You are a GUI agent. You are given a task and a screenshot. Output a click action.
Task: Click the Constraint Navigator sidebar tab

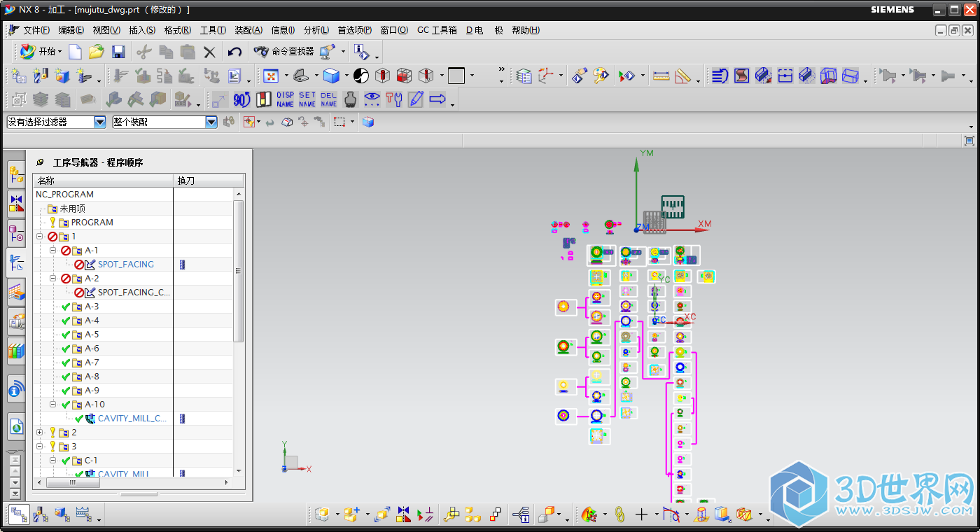pos(16,204)
